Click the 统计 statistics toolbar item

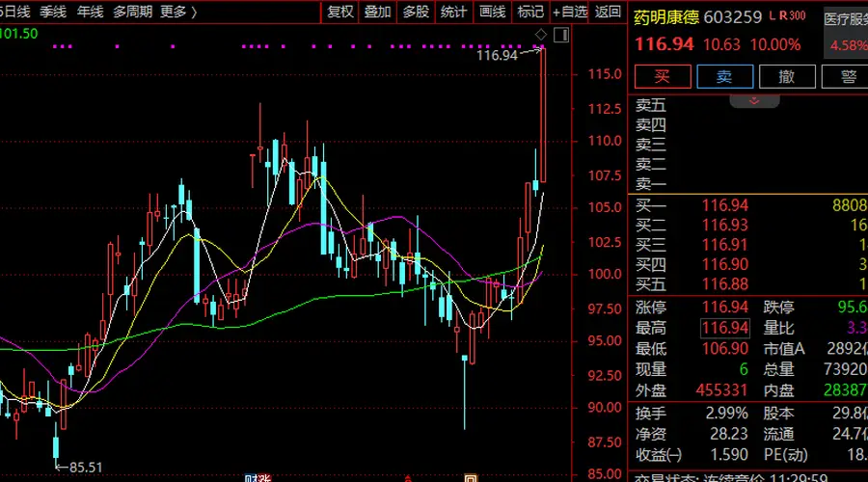[x=453, y=12]
